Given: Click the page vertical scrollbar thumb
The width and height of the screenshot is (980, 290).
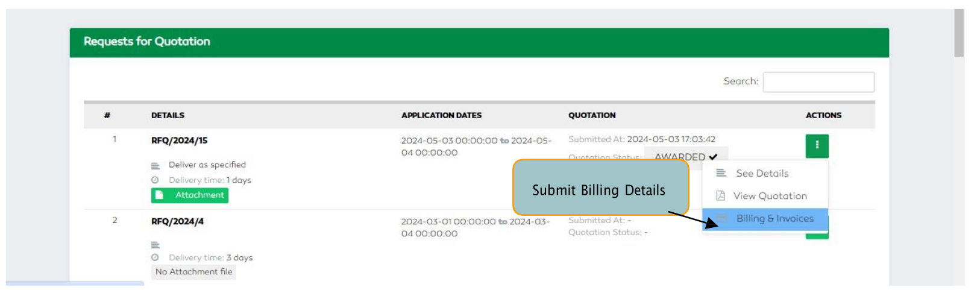Looking at the screenshot, I should pyautogui.click(x=959, y=33).
